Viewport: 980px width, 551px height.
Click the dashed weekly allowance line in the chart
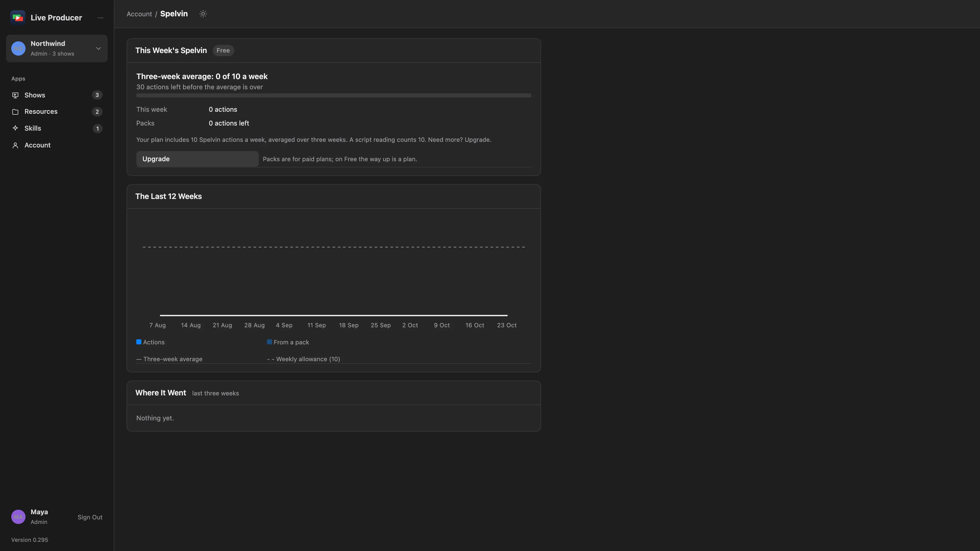pyautogui.click(x=334, y=247)
